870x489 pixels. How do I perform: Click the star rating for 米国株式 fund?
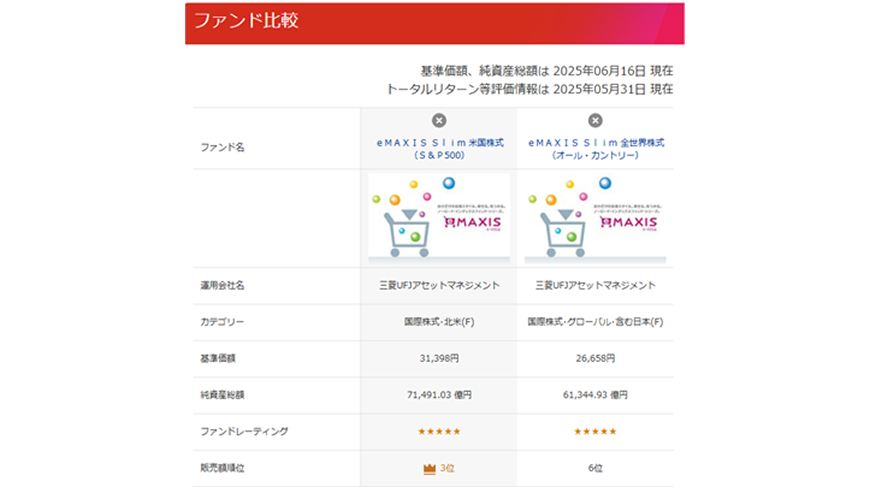(x=439, y=431)
